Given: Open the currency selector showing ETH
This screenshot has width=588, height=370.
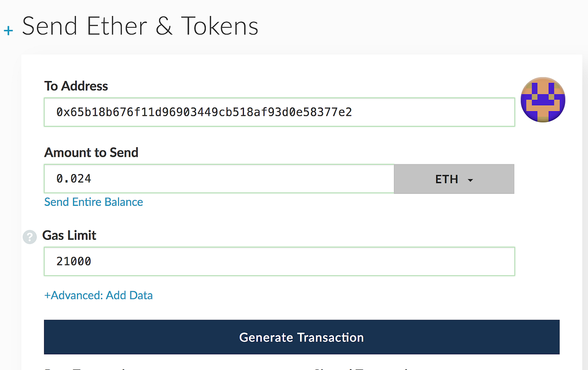Looking at the screenshot, I should [x=454, y=179].
